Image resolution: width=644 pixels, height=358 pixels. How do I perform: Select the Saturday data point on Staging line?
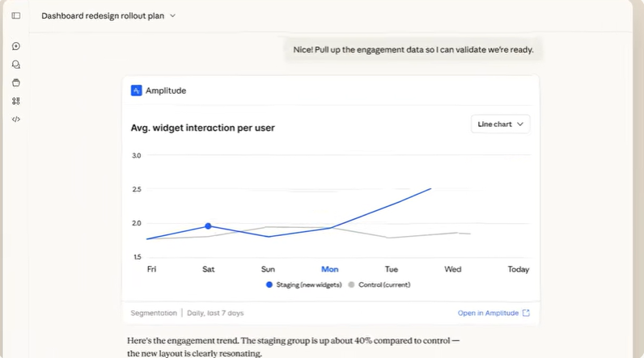point(208,226)
